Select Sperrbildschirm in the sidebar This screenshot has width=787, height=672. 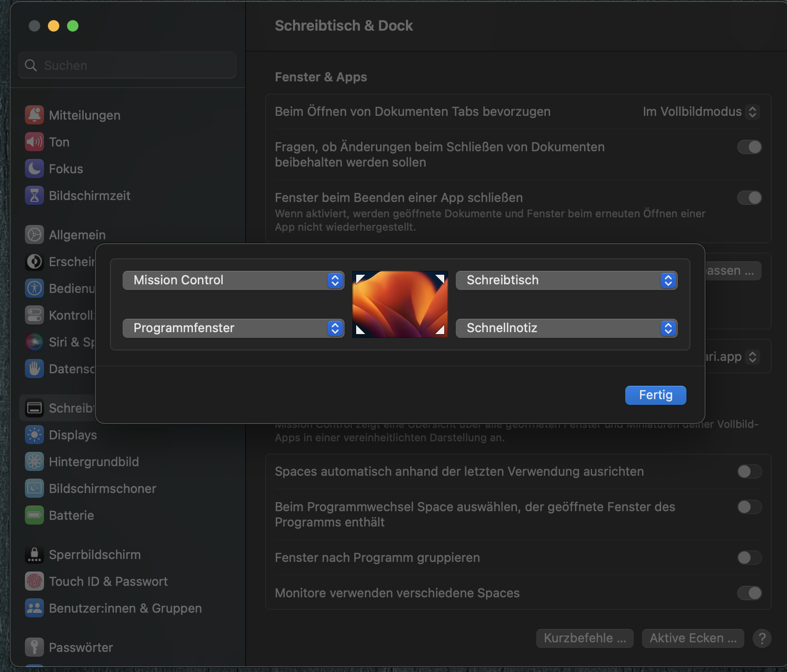pos(95,554)
